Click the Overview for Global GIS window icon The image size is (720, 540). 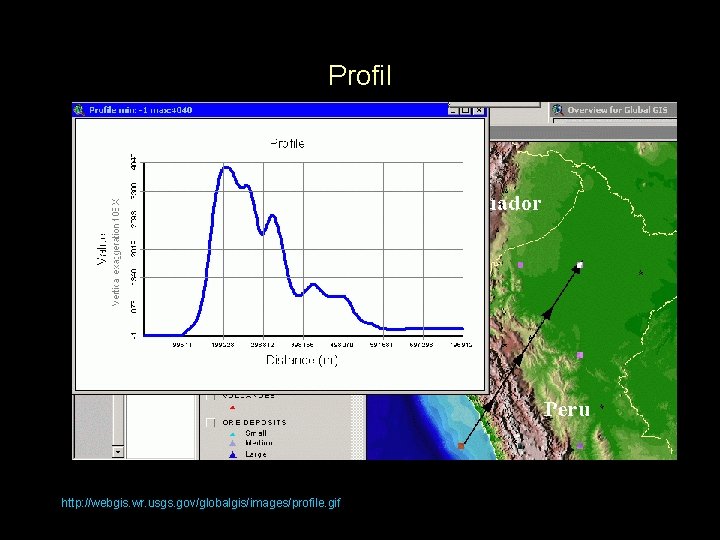tap(558, 110)
